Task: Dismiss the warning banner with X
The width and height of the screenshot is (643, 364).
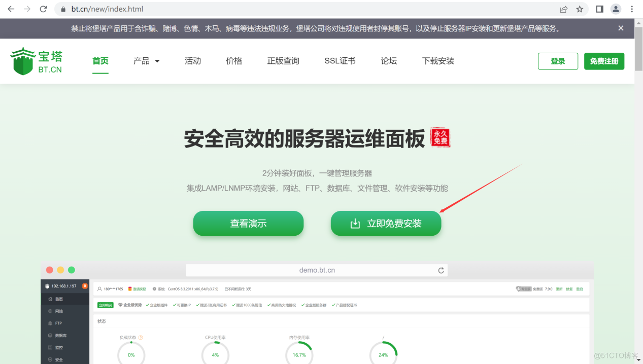Action: [x=621, y=28]
